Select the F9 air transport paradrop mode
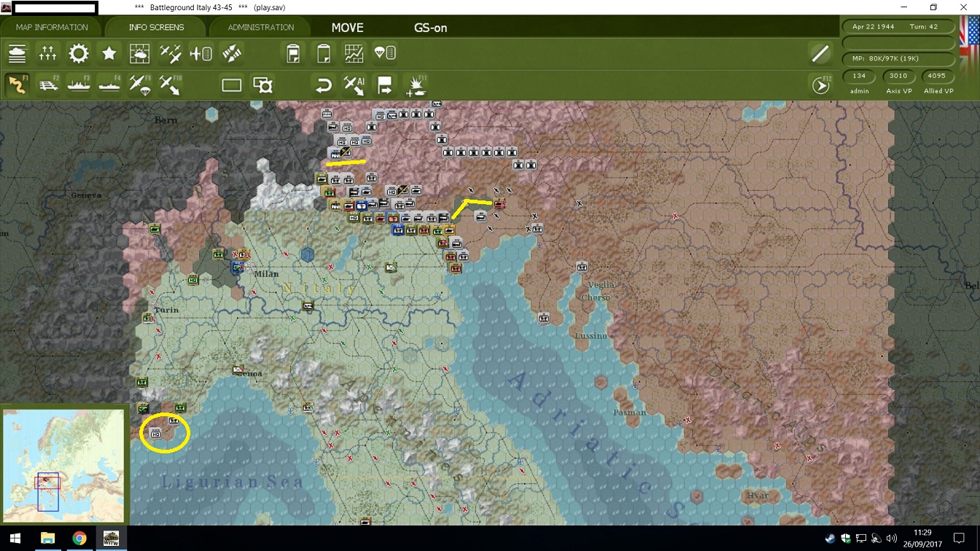This screenshot has width=980, height=551. pyautogui.click(x=140, y=85)
